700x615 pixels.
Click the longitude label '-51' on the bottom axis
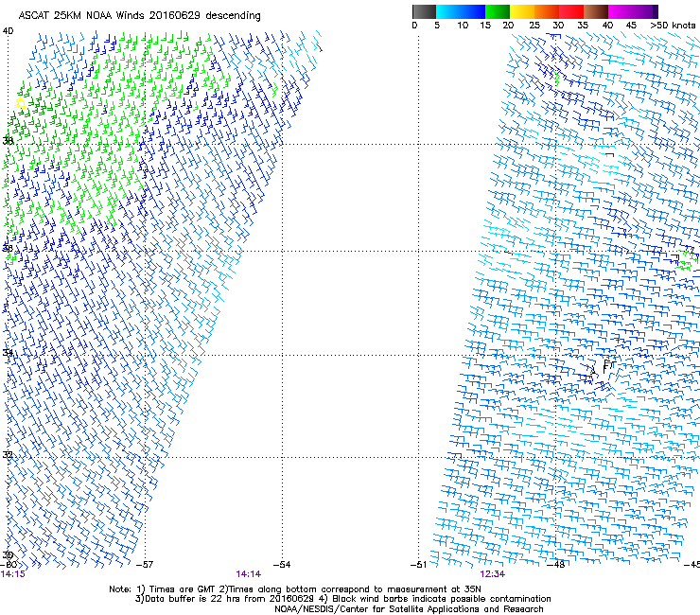coord(418,564)
